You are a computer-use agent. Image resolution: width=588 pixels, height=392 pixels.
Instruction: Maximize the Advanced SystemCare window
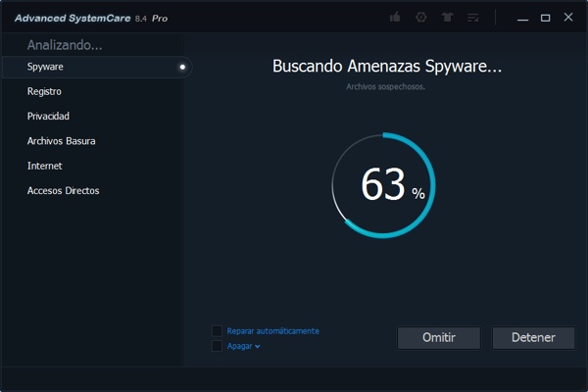point(545,18)
